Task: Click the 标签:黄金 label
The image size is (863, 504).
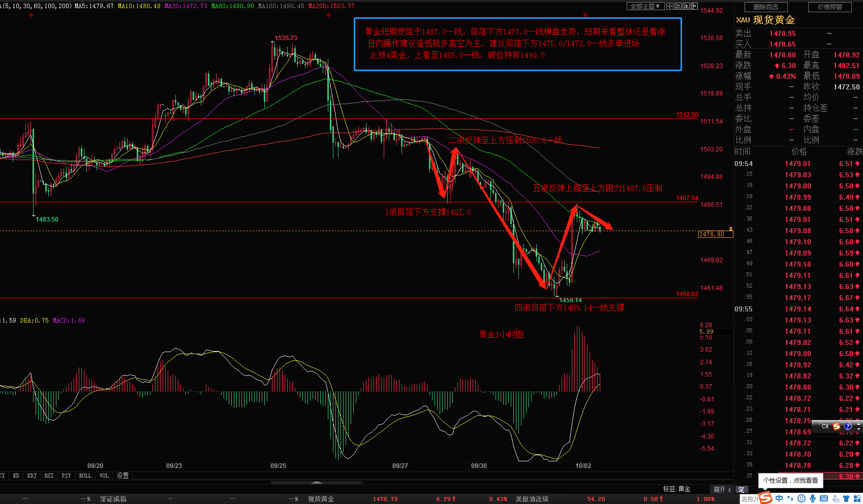Action: coord(676,489)
